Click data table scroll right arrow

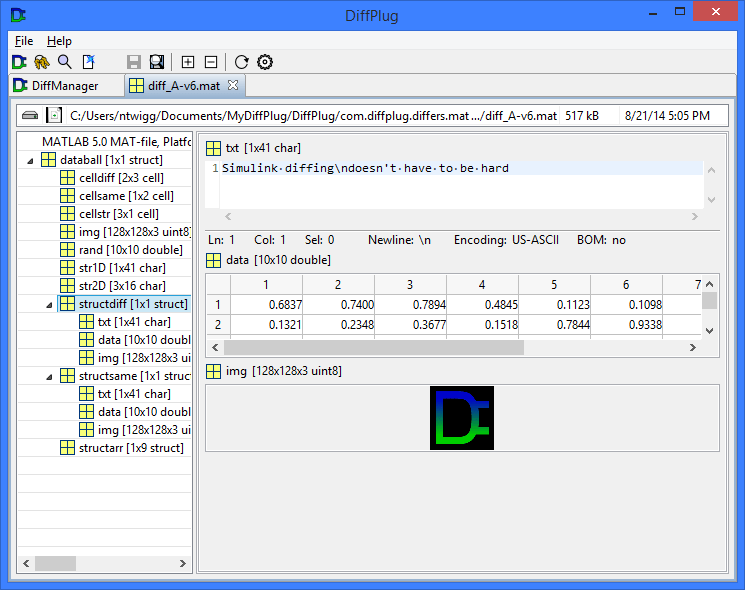[x=693, y=348]
